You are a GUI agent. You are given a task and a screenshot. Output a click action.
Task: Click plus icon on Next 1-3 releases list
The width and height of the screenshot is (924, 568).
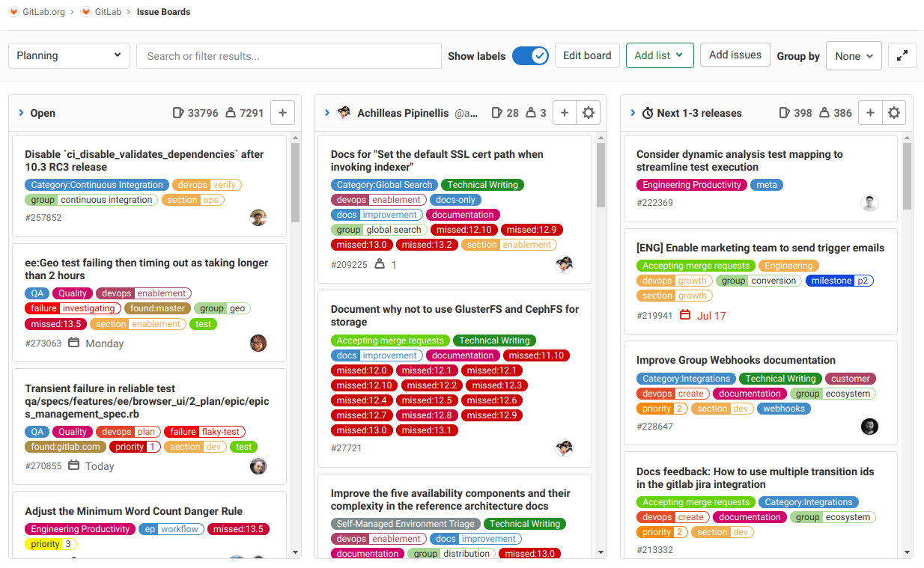pos(870,112)
